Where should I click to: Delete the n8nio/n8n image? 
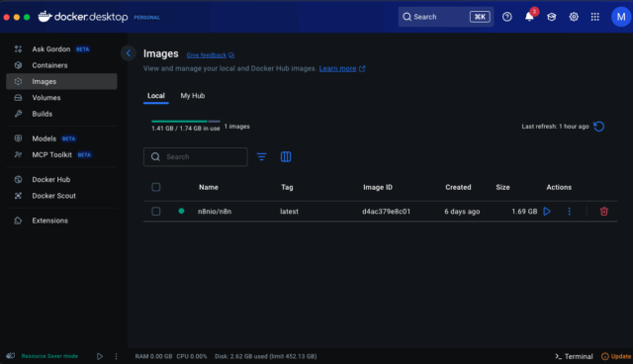[604, 212]
